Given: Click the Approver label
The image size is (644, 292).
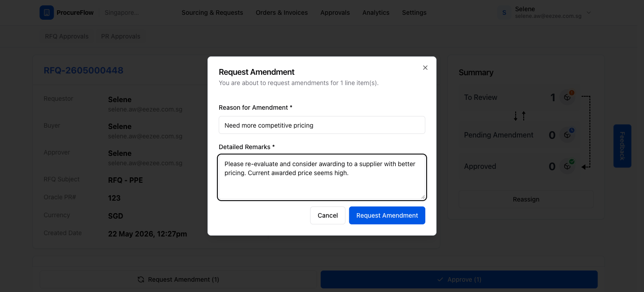Looking at the screenshot, I should pyautogui.click(x=57, y=152).
